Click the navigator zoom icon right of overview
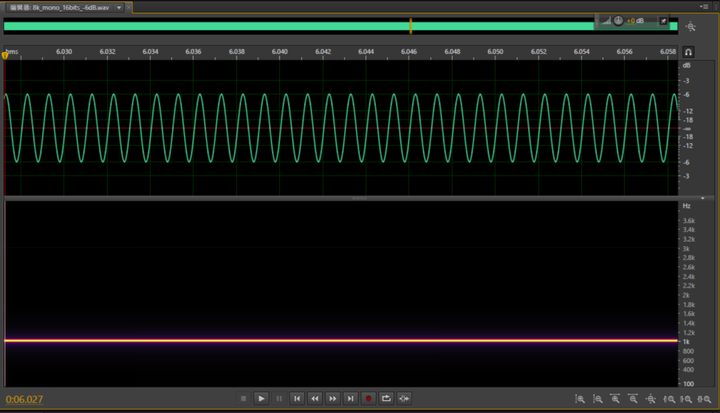720x413 pixels. [x=690, y=27]
